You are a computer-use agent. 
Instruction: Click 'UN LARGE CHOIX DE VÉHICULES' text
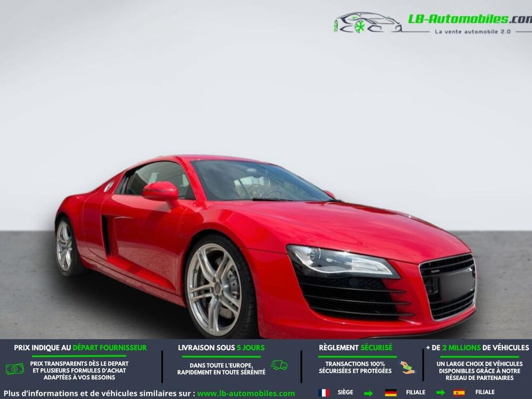479,371
